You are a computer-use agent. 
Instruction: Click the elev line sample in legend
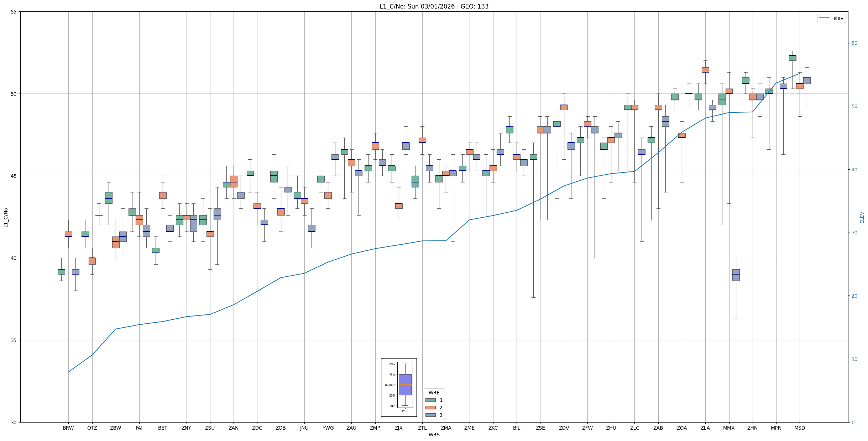(824, 18)
